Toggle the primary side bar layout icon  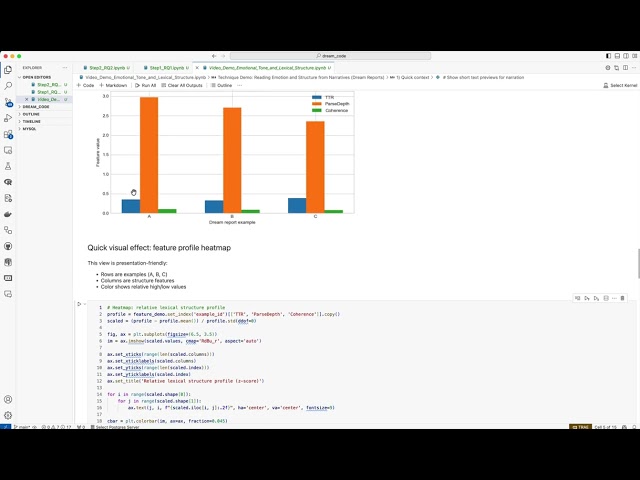pos(608,56)
